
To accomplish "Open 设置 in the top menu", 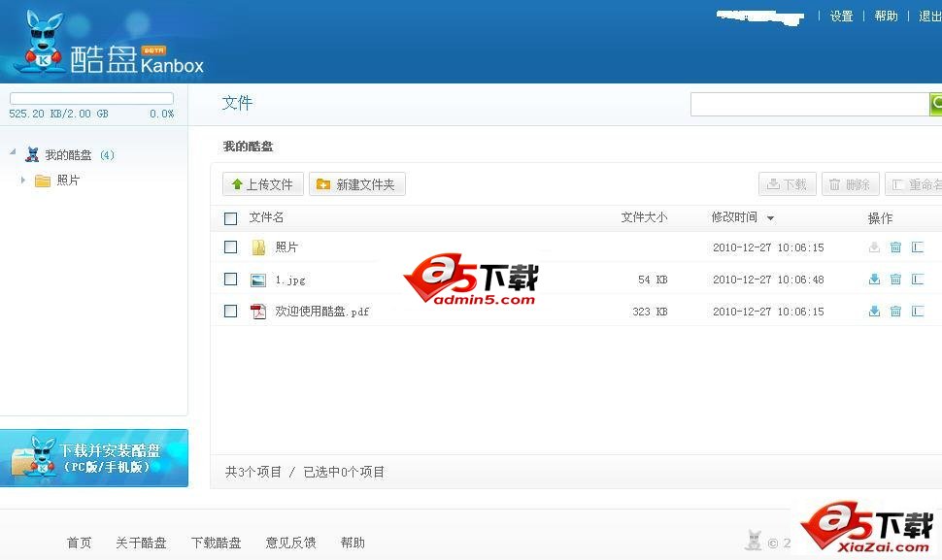I will click(x=841, y=16).
